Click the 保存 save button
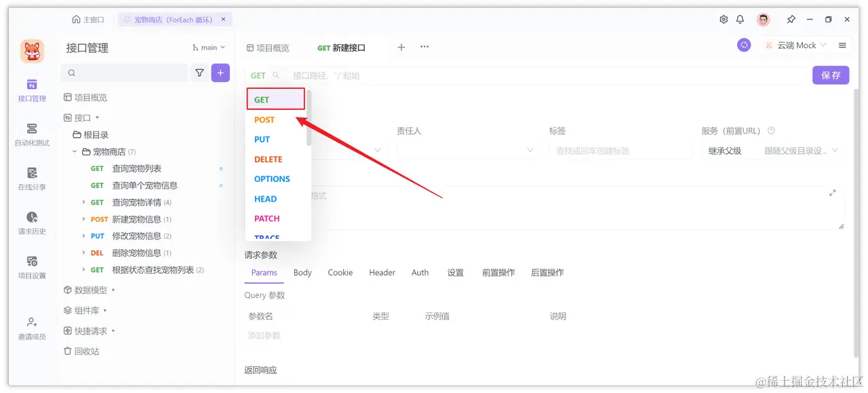868x393 pixels. click(830, 75)
